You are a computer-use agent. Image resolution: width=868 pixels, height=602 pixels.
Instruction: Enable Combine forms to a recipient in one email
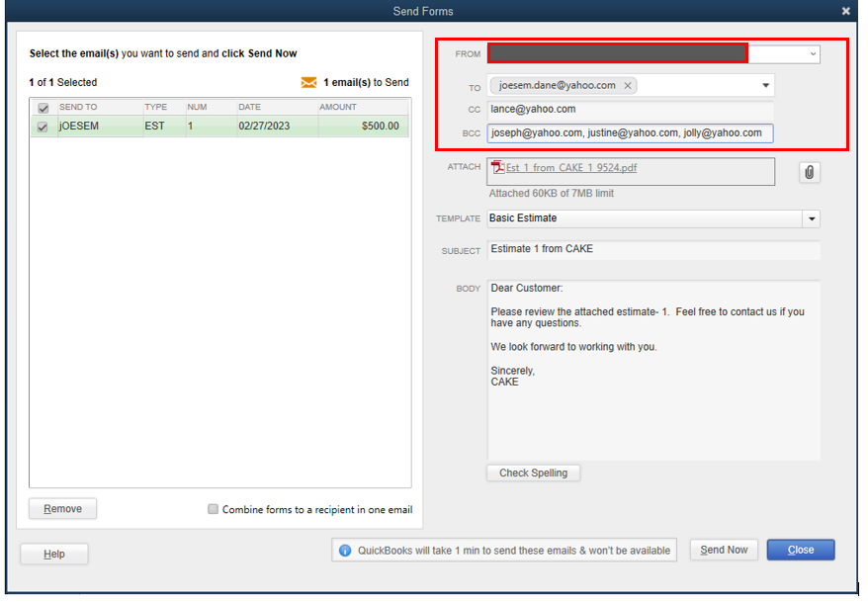click(213, 509)
